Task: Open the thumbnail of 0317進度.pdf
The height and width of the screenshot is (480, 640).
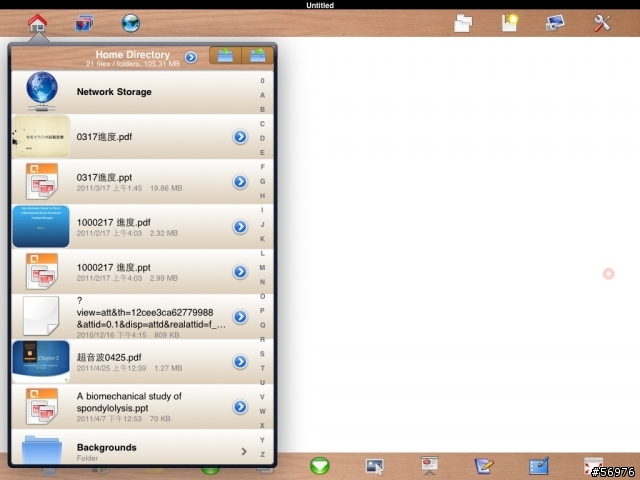Action: (x=41, y=137)
